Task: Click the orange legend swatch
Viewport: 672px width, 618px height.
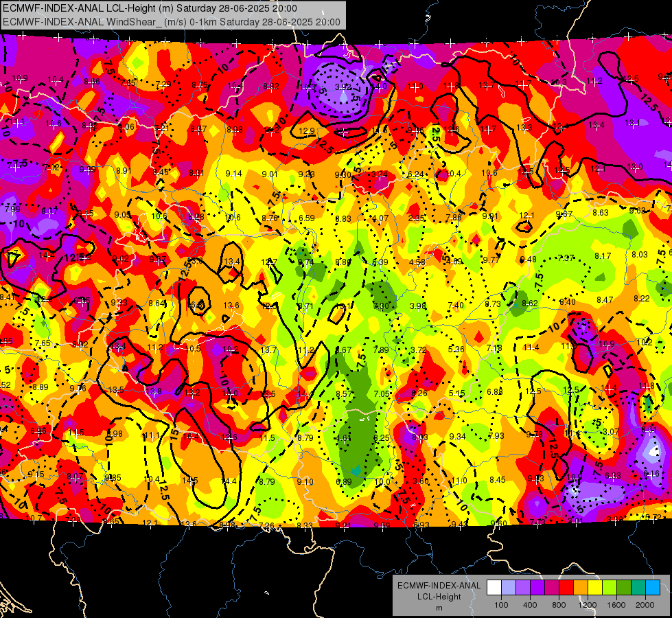Action: [x=581, y=588]
